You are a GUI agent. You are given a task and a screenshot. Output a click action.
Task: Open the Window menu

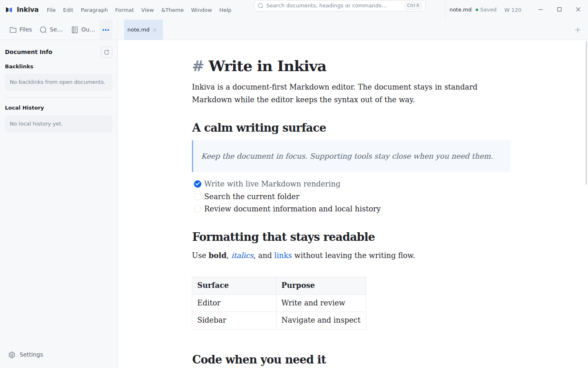tap(201, 10)
